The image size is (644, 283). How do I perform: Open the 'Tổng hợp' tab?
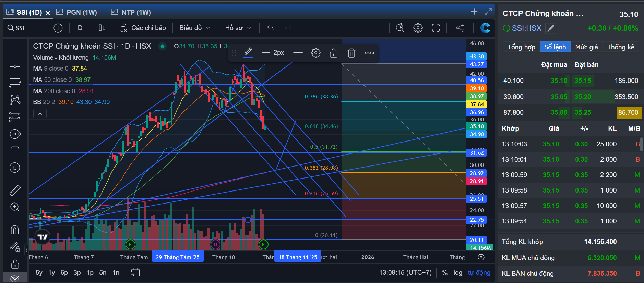click(x=521, y=47)
